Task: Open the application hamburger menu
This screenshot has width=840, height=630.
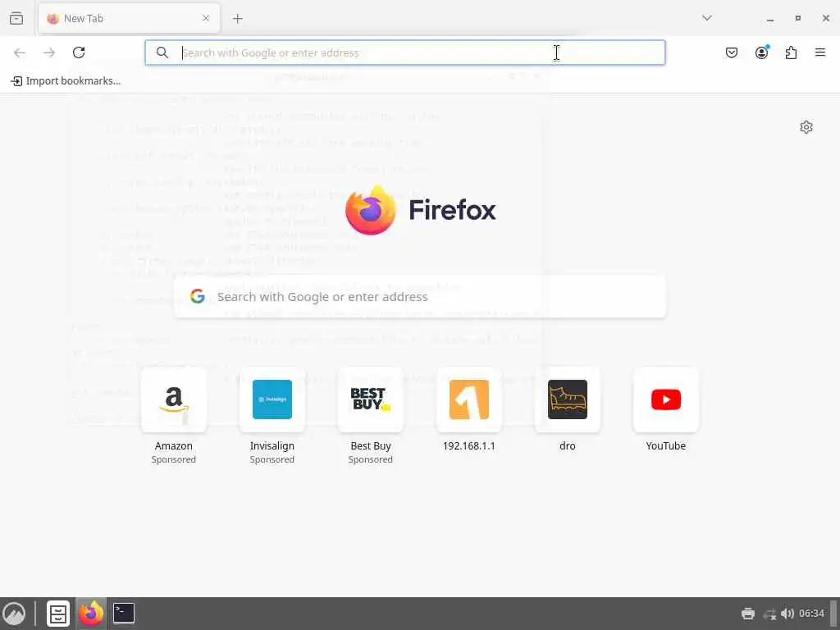Action: (x=819, y=52)
